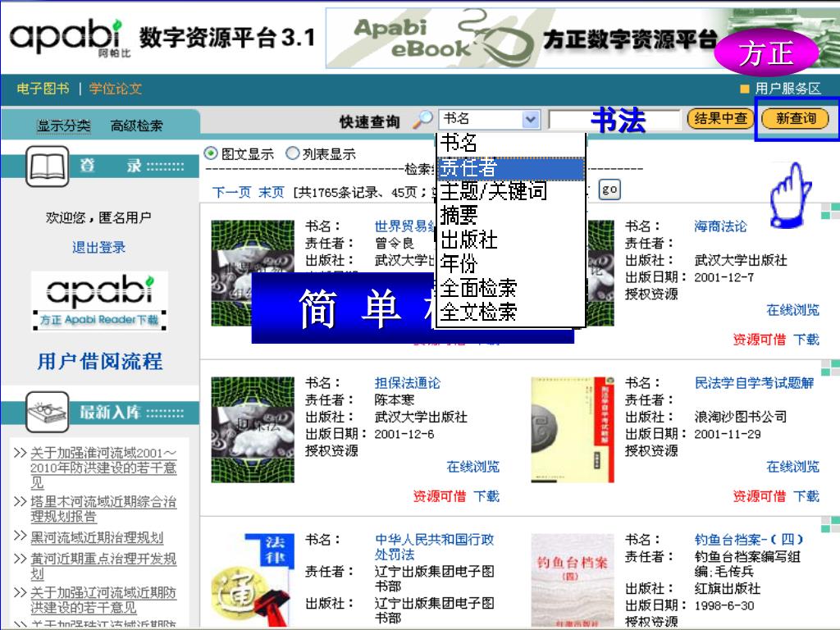Click 在线浏览 for 海商法论

click(793, 310)
